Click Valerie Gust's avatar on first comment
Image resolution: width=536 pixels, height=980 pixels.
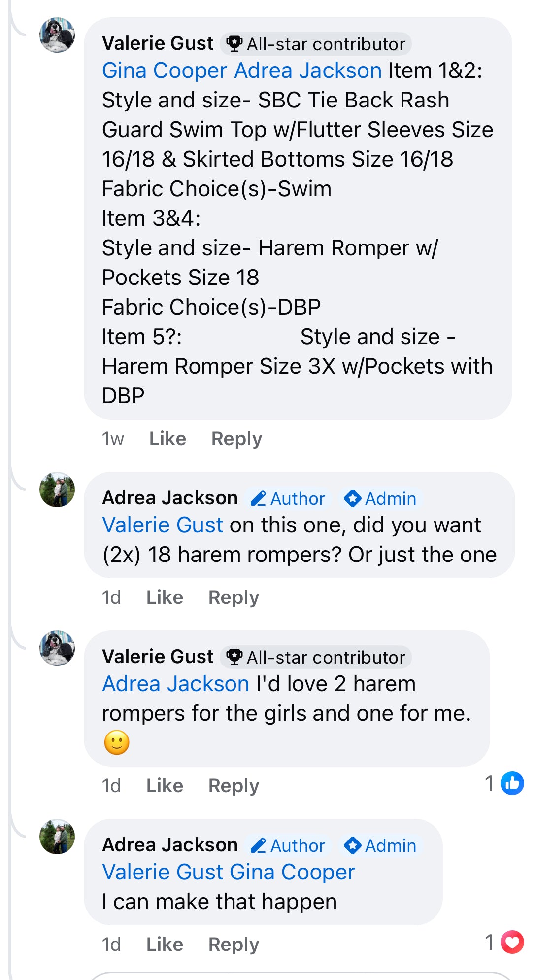pyautogui.click(x=57, y=35)
